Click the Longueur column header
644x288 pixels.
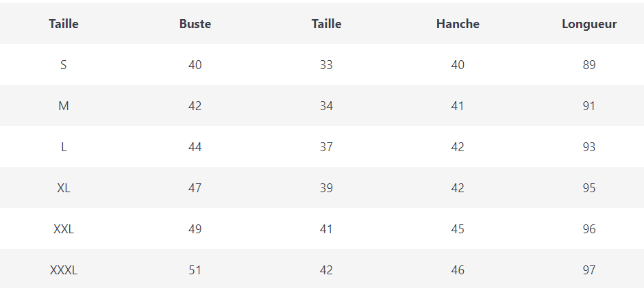click(589, 24)
